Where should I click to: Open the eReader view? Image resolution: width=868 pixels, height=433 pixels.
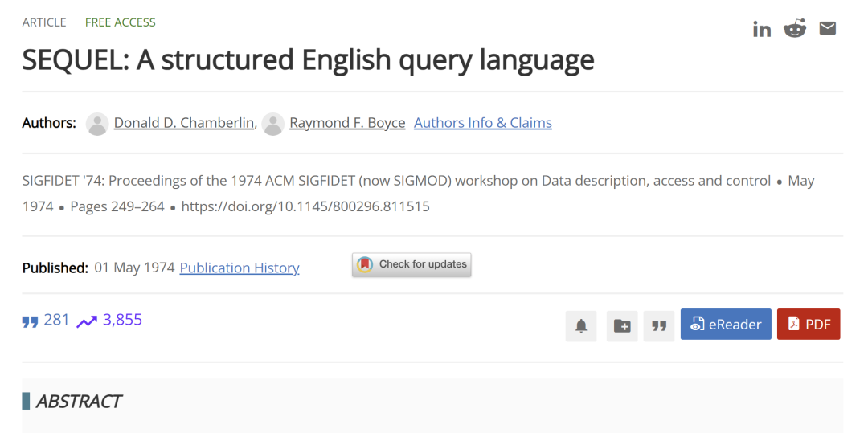click(726, 325)
